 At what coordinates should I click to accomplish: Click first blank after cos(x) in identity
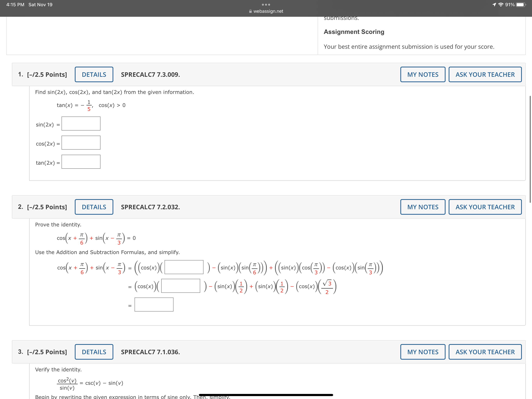coord(184,267)
